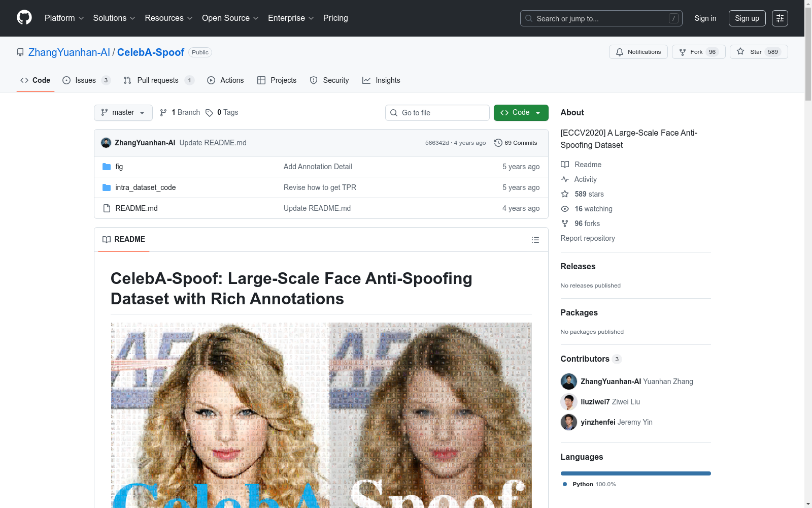View the 69 Commits history
Screen dimensions: 812x508
[516, 143]
